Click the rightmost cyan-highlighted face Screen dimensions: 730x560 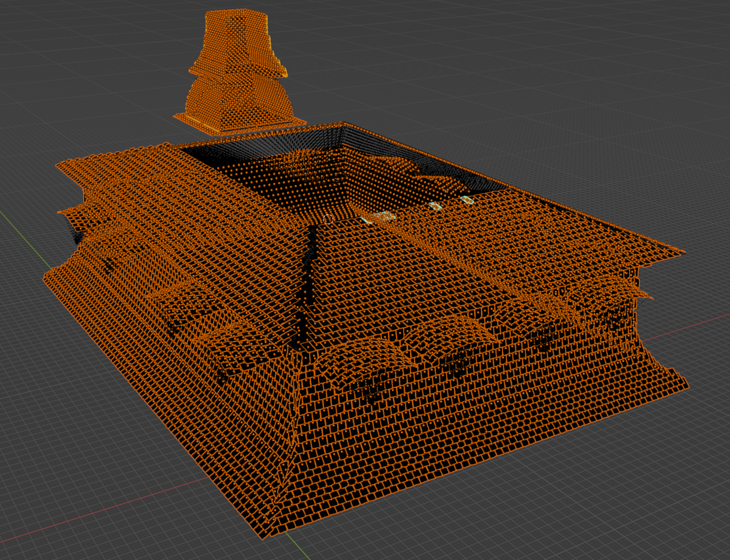coord(467,200)
